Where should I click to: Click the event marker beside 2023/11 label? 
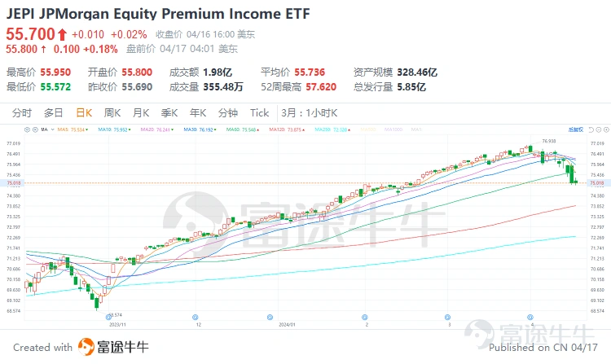(x=109, y=318)
